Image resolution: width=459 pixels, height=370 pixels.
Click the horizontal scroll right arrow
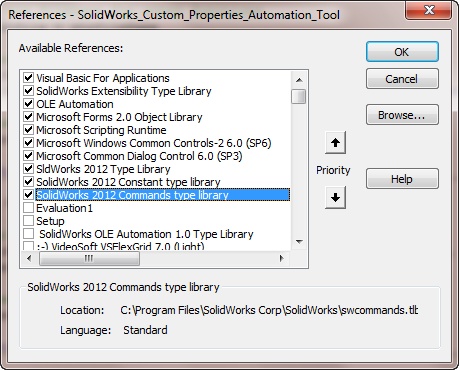(x=282, y=258)
